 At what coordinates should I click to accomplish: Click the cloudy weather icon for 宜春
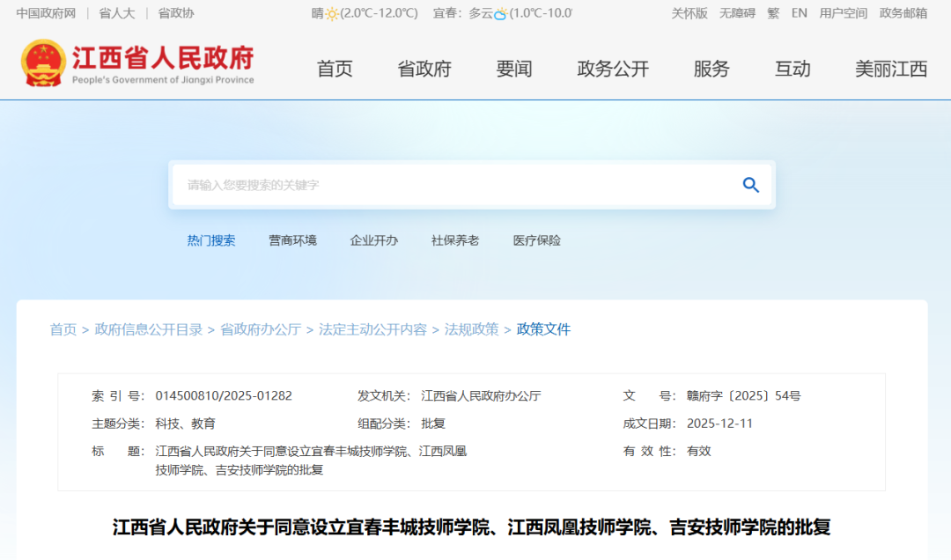click(500, 13)
